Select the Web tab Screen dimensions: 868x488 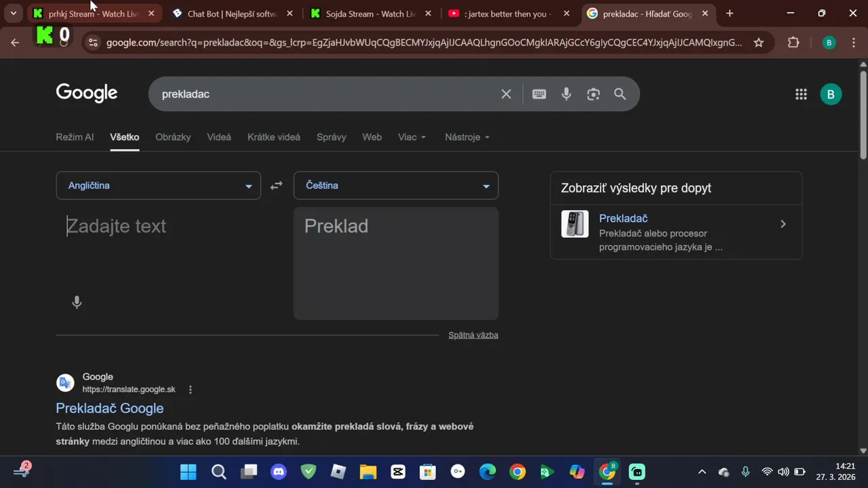[x=372, y=137]
